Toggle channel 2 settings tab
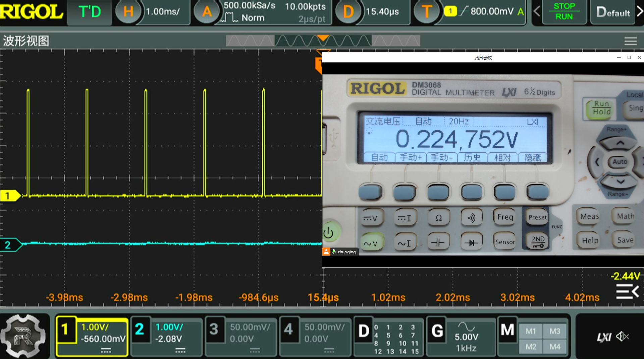 pyautogui.click(x=166, y=336)
